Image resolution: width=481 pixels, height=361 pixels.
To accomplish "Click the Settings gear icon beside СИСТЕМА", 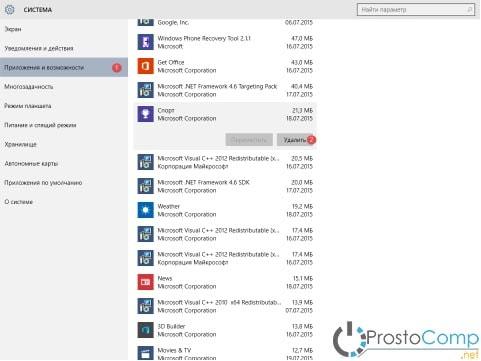I will tap(9, 10).
